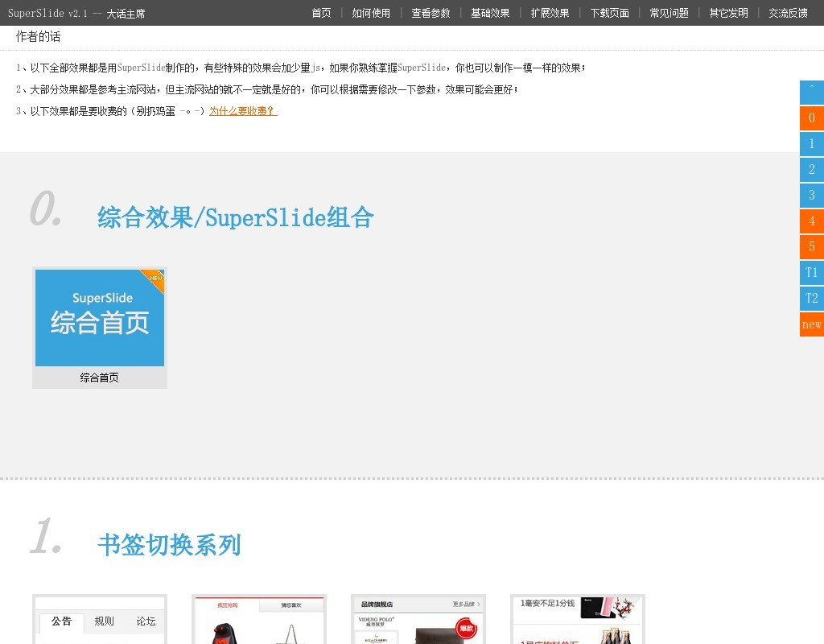824x644 pixels.
Task: Jump to section 4 via side button
Action: click(x=812, y=221)
